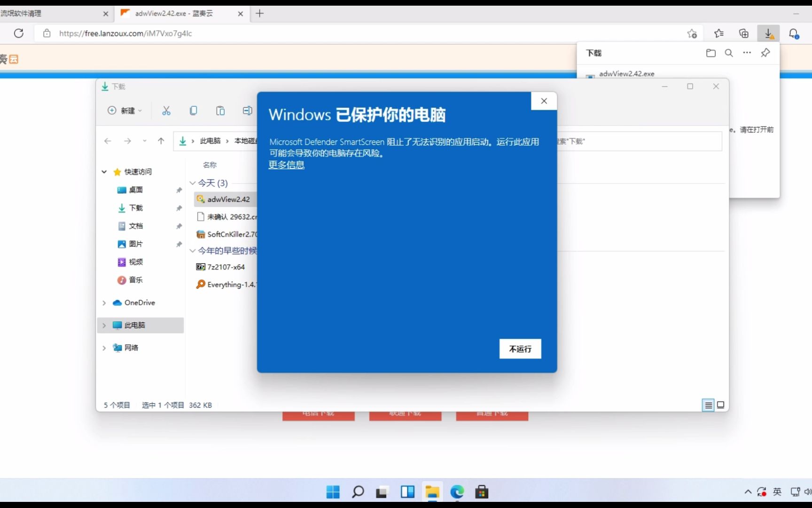Viewport: 812px width, 508px height.
Task: Switch Explorer to details view
Action: tap(708, 405)
